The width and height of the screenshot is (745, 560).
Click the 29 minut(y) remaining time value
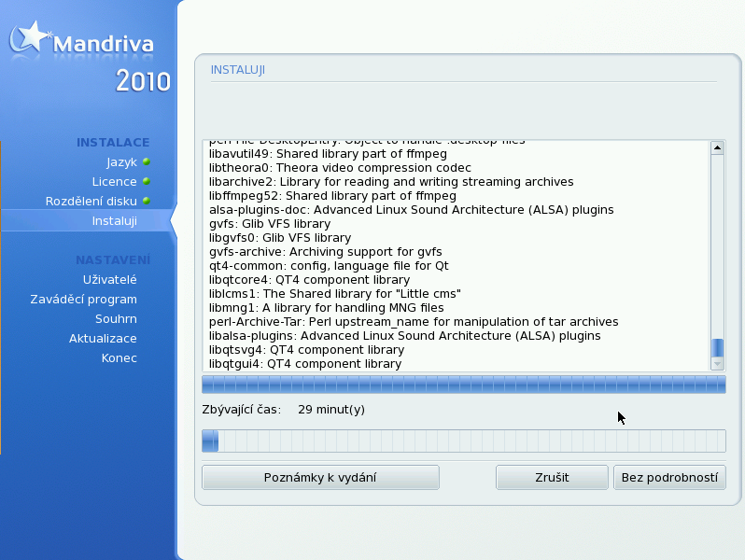coord(331,410)
